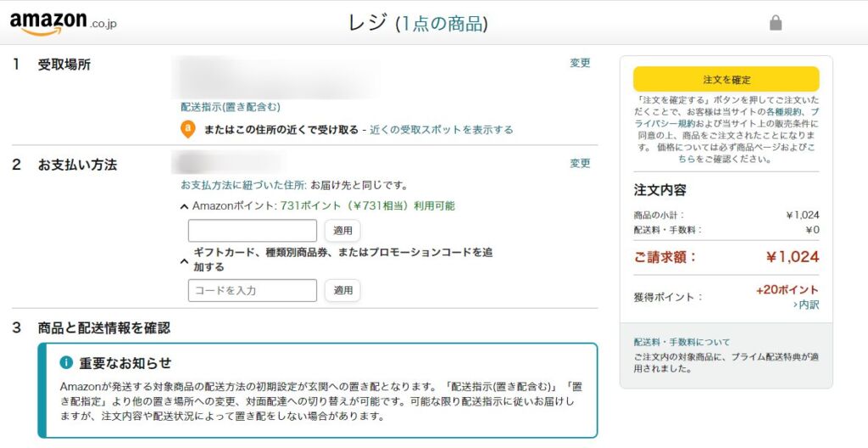Viewport: 868px width, 448px height.
Task: Collapse the Amazonポイント section chevron
Action: tap(184, 207)
